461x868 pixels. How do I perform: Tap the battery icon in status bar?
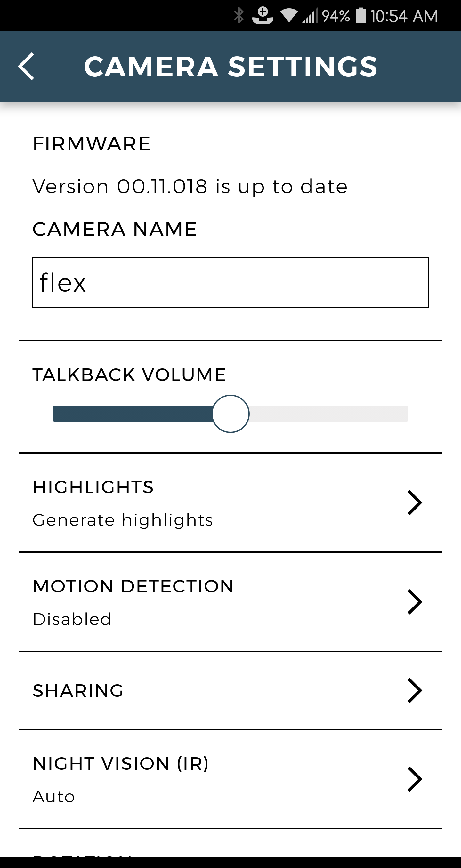point(361,15)
